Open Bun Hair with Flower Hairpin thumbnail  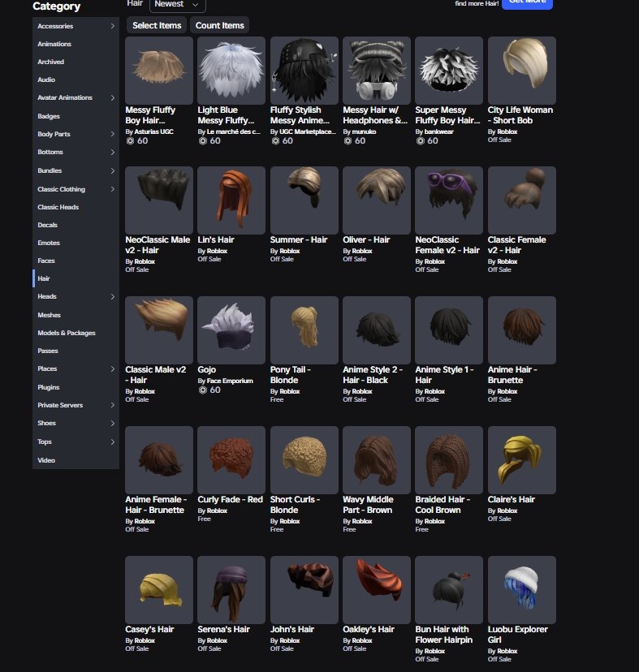coord(449,590)
